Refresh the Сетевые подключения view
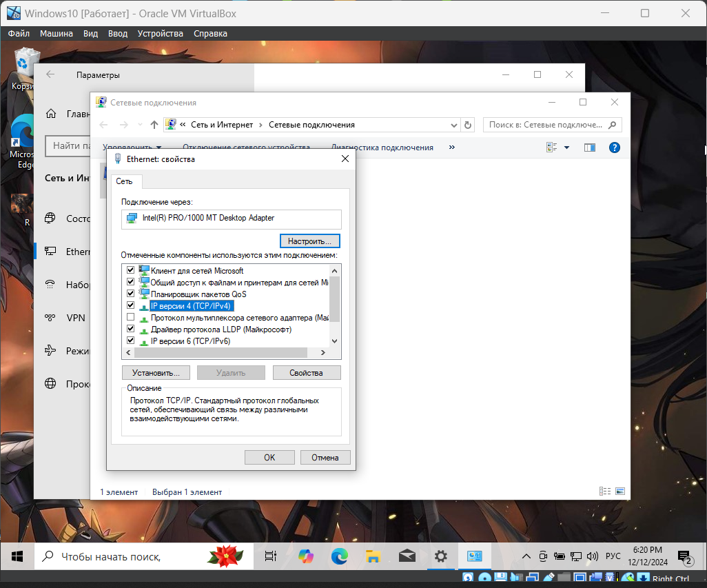707x588 pixels. [x=468, y=125]
